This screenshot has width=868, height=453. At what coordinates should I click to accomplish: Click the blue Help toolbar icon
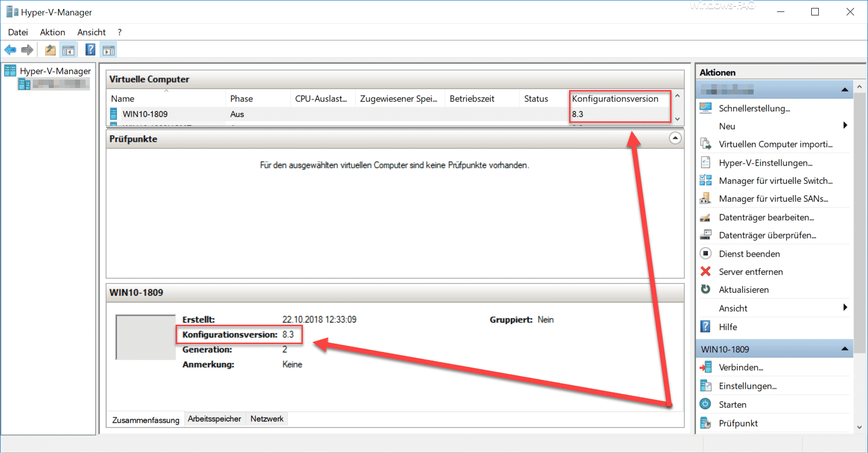91,50
